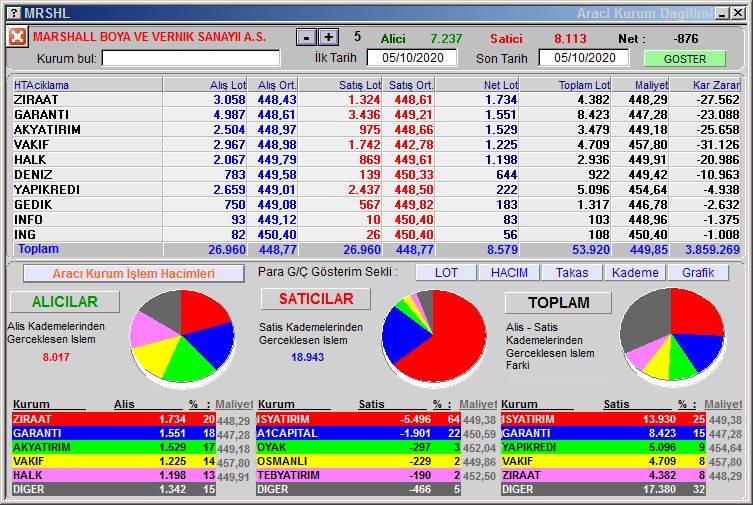Screen dimensions: 753x505
Task: Click the Alici buyer total 7.237
Action: pyautogui.click(x=446, y=38)
